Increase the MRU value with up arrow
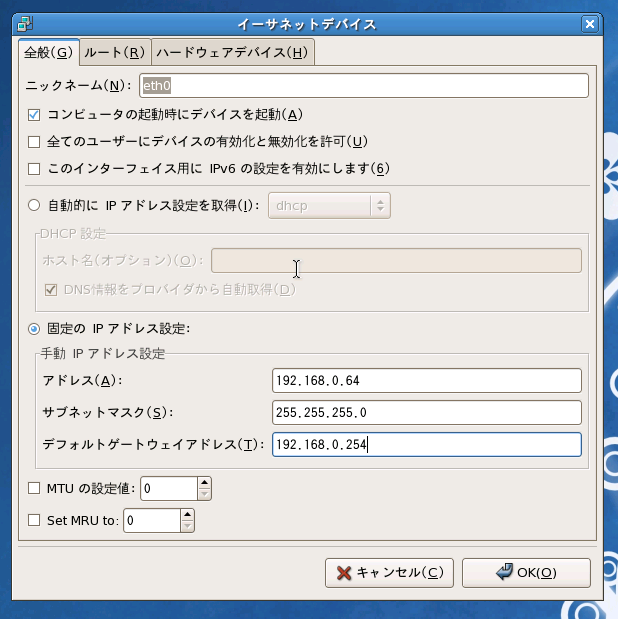 pos(188,514)
